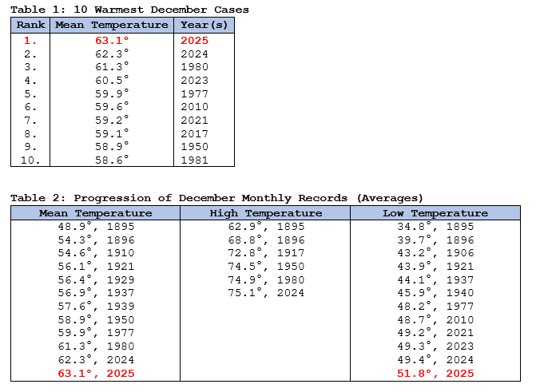The image size is (536, 392).
Task: Click the Low Temperature column header
Action: coord(435,213)
